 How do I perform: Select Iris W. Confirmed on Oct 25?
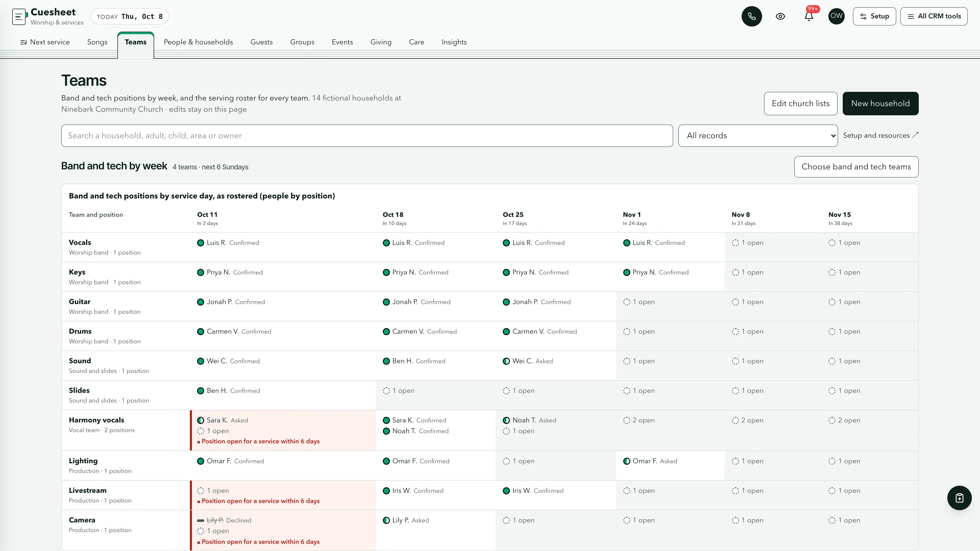533,491
